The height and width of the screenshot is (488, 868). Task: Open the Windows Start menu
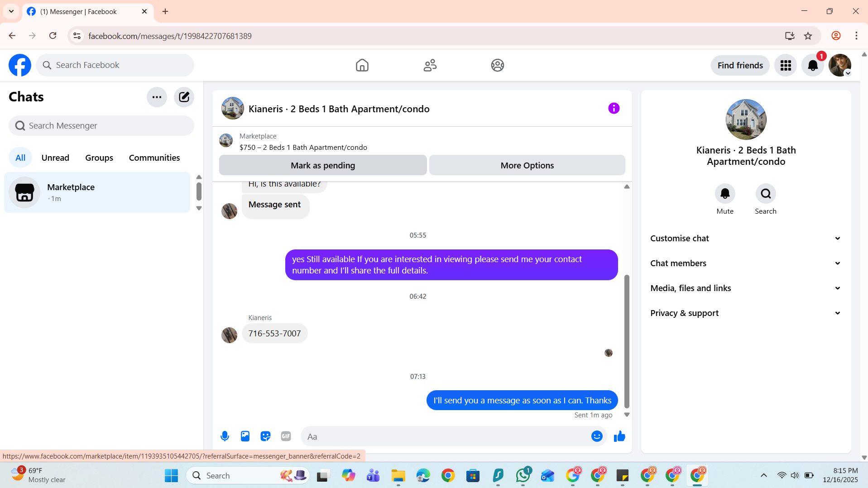[x=171, y=475]
